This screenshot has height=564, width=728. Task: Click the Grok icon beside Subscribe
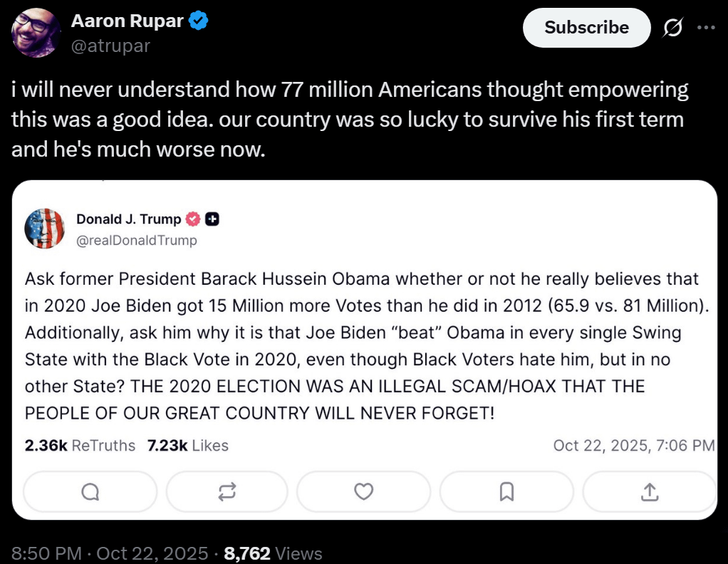672,28
